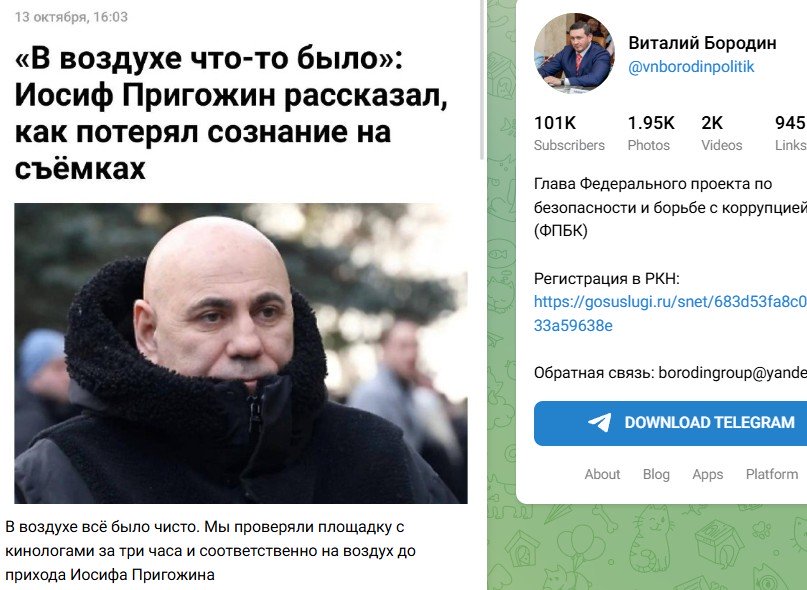Screen dimensions: 807x590
Task: Select the Blog footer link
Action: tap(656, 474)
